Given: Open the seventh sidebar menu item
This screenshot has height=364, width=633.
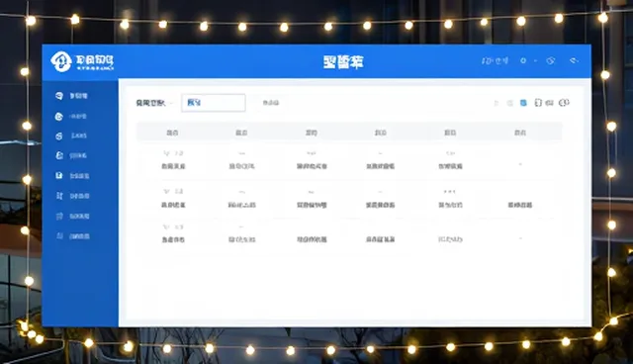Looking at the screenshot, I should coord(72,216).
